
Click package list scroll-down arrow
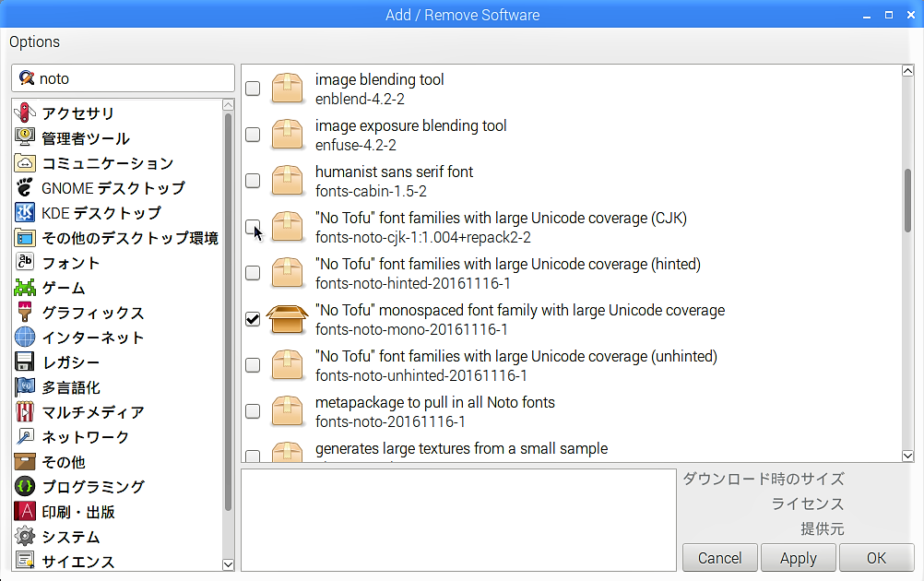[x=907, y=455]
